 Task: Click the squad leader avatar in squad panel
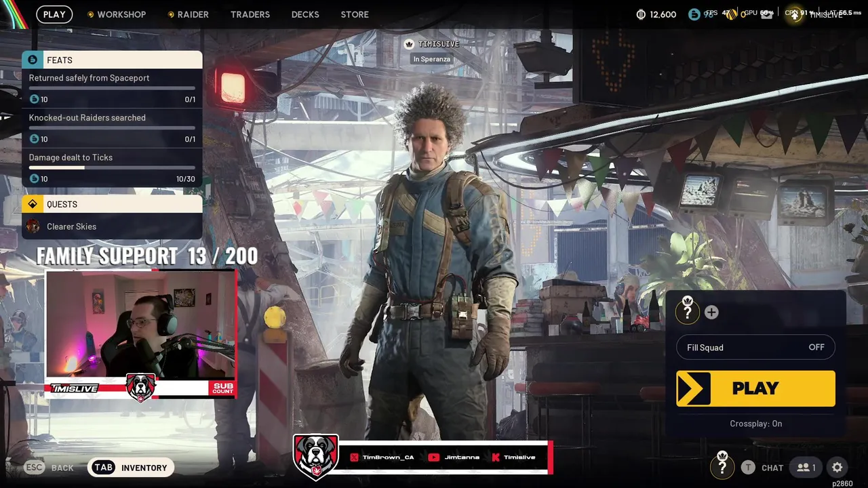tap(688, 312)
